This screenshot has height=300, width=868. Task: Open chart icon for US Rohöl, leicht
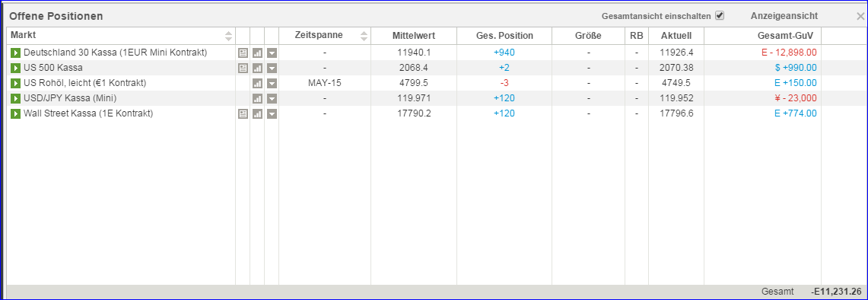tap(257, 83)
